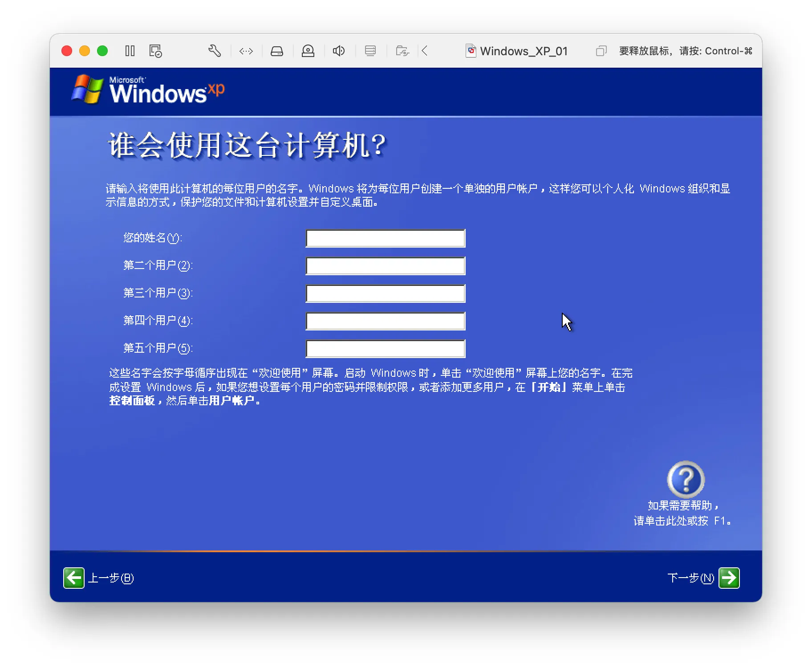Focus the 第四个用户 input field
This screenshot has height=668, width=812.
tap(386, 321)
